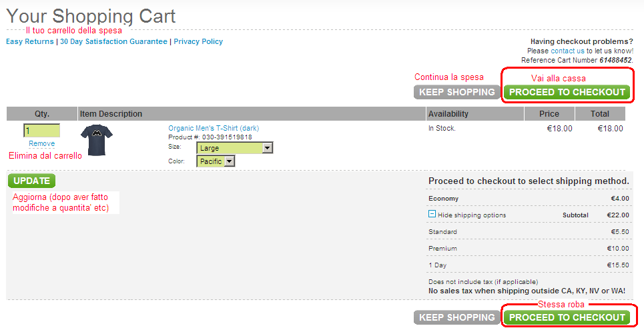Click the Standard shipping option row
Screen dimensions: 644x328
pos(528,232)
